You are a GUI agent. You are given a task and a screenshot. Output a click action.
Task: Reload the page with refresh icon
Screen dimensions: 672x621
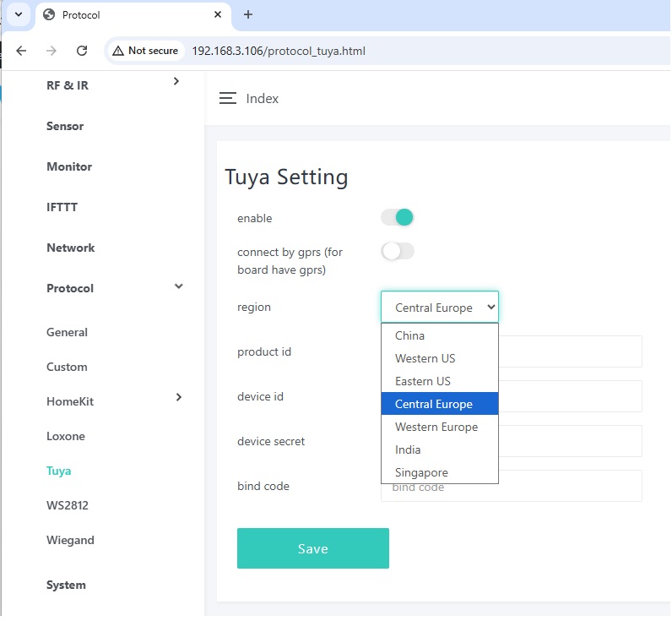click(82, 51)
